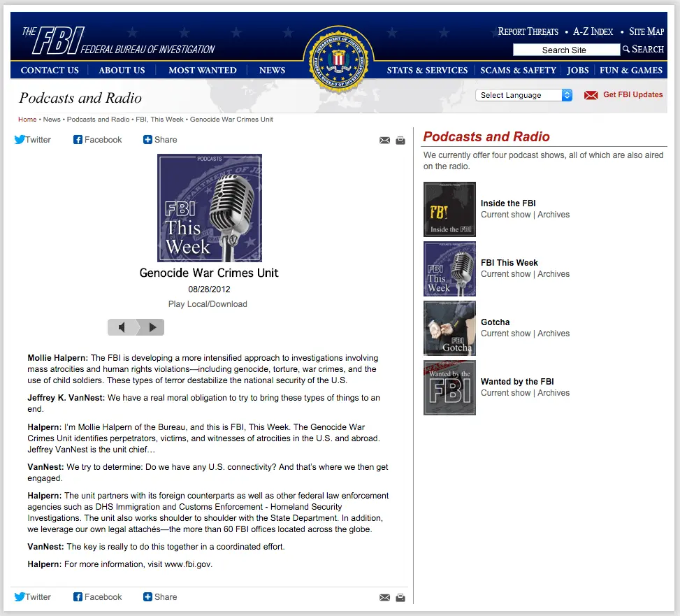
Task: Click the Inside the FBI title
Action: [x=508, y=203]
